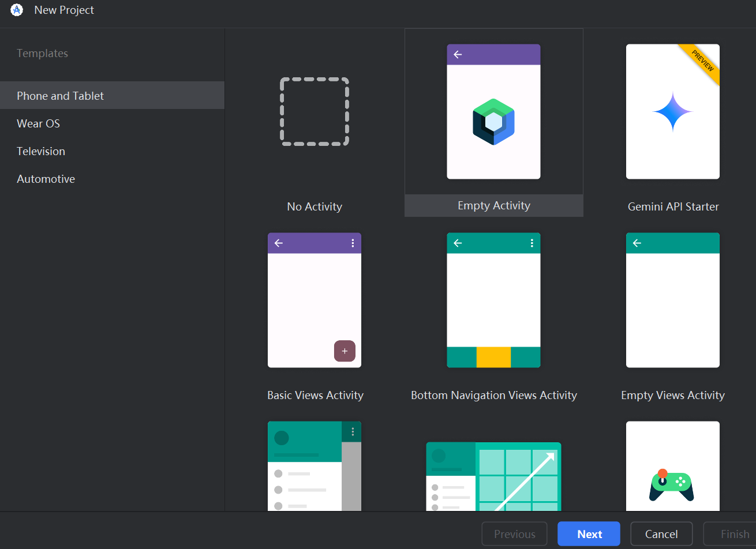756x549 pixels.
Task: Click back arrow in Bottom Navigation preview
Action: (458, 243)
